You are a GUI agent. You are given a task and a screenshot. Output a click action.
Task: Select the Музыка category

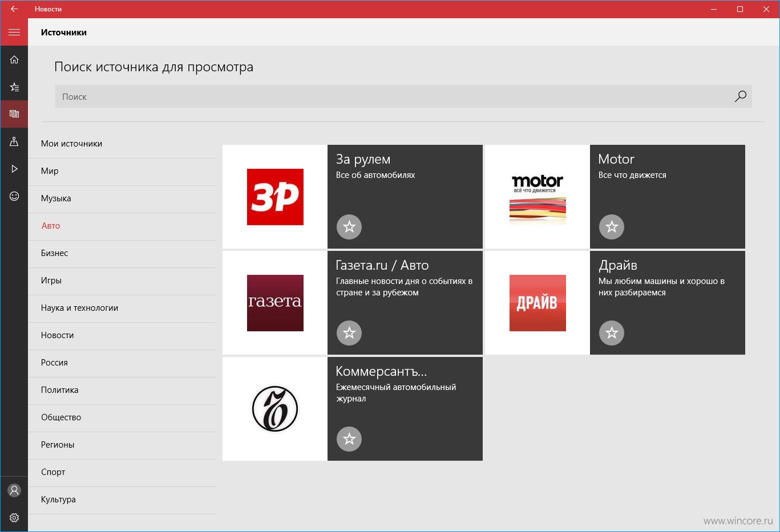click(x=122, y=198)
